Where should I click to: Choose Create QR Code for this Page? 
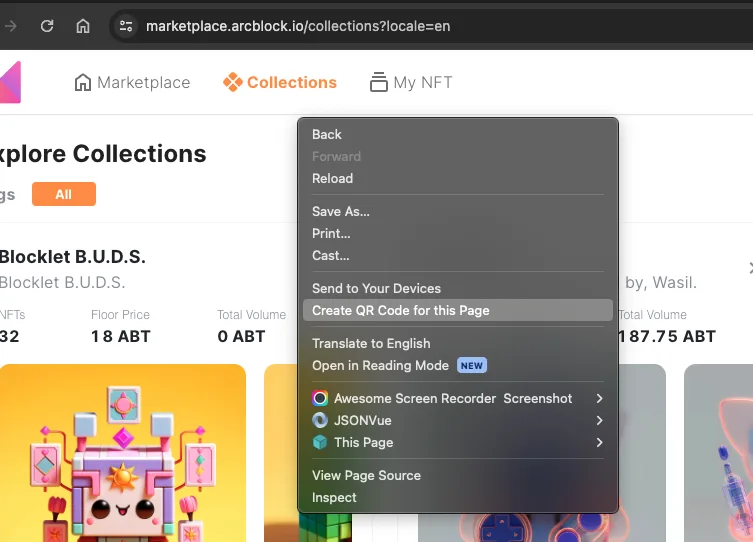coord(458,310)
